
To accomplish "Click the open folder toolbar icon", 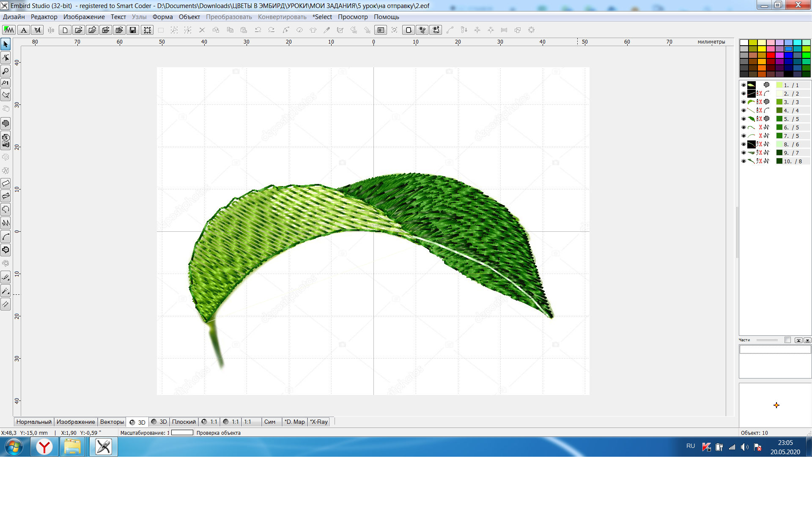I will pos(79,30).
